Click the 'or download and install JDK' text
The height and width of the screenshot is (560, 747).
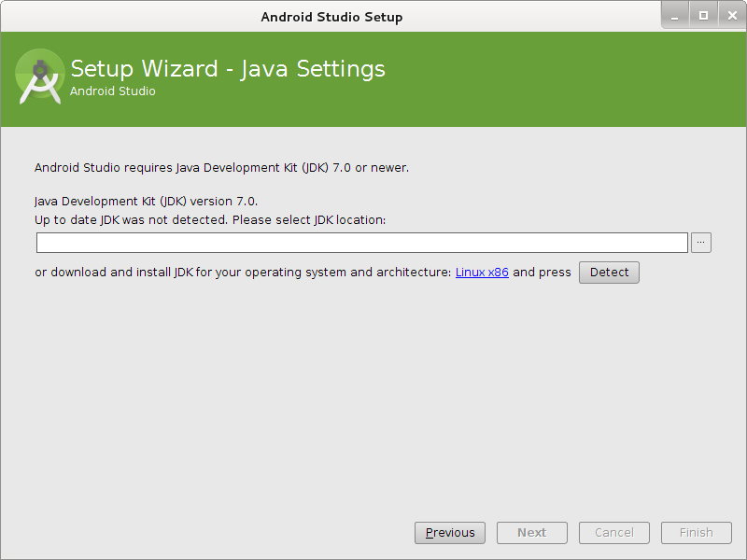coord(114,273)
